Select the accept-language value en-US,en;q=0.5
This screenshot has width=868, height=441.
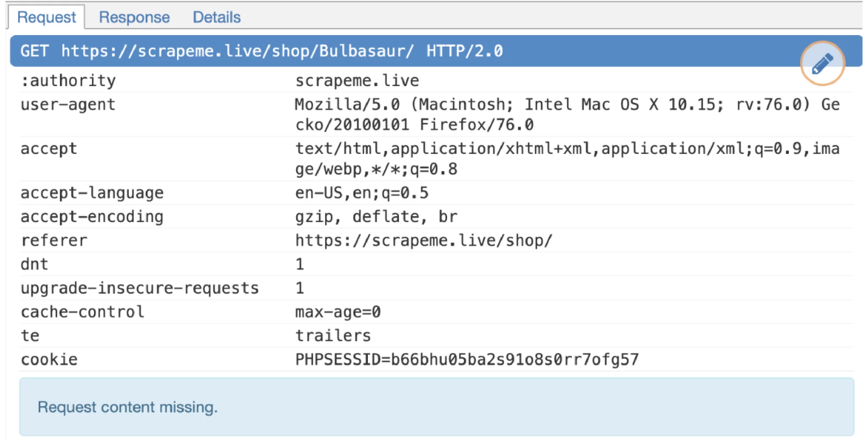(362, 193)
